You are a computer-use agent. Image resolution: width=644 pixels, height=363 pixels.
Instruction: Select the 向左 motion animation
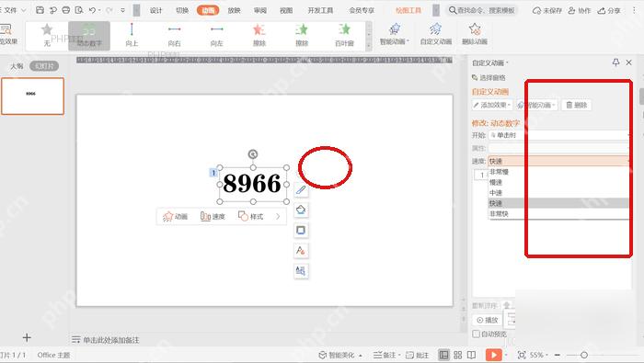tap(217, 35)
